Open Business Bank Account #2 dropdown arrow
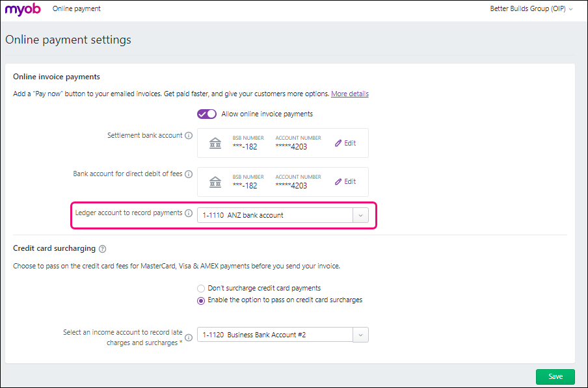This screenshot has height=388, width=588. pos(360,335)
